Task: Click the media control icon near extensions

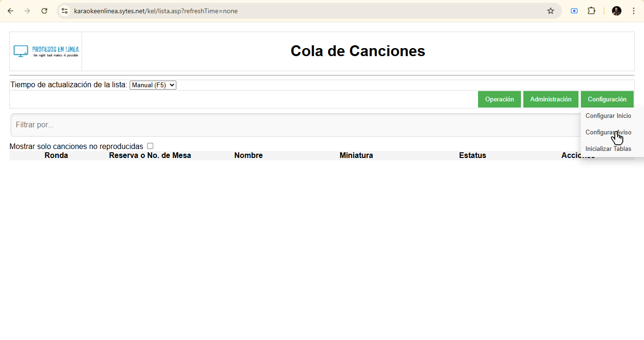Action: coord(574,10)
